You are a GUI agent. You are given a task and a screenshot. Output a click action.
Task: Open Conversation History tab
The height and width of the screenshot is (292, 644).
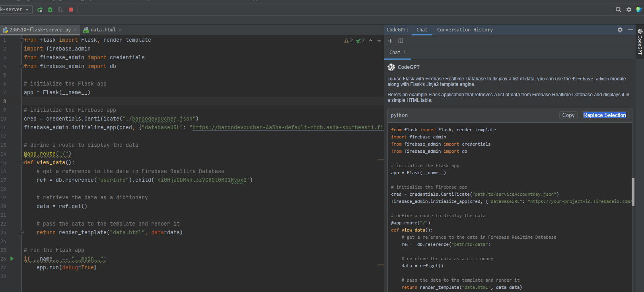click(465, 30)
